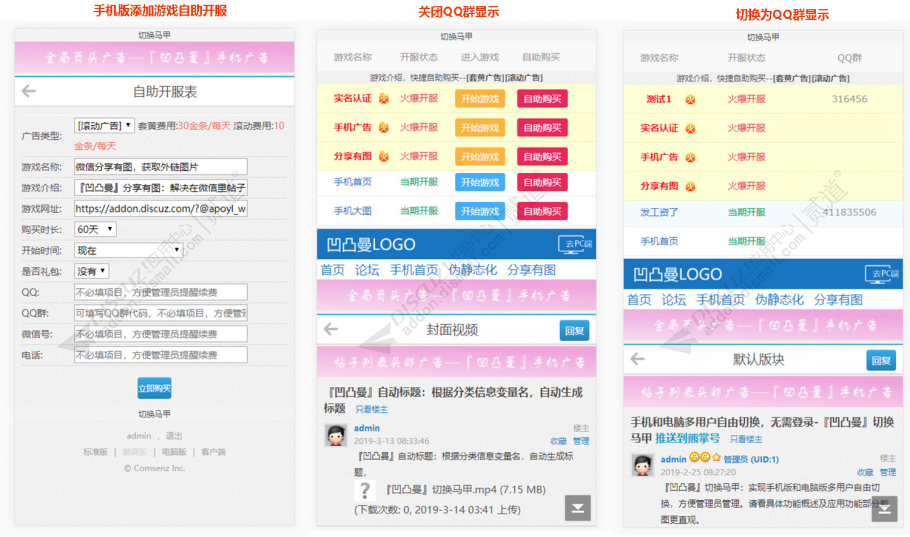Click QQ group number 411835506
The height and width of the screenshot is (537, 910).
[x=849, y=212]
